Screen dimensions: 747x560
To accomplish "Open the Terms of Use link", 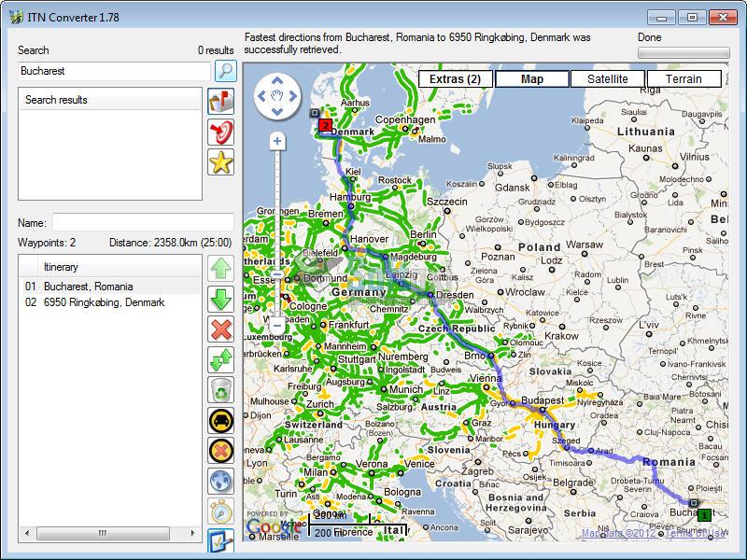I will point(695,533).
